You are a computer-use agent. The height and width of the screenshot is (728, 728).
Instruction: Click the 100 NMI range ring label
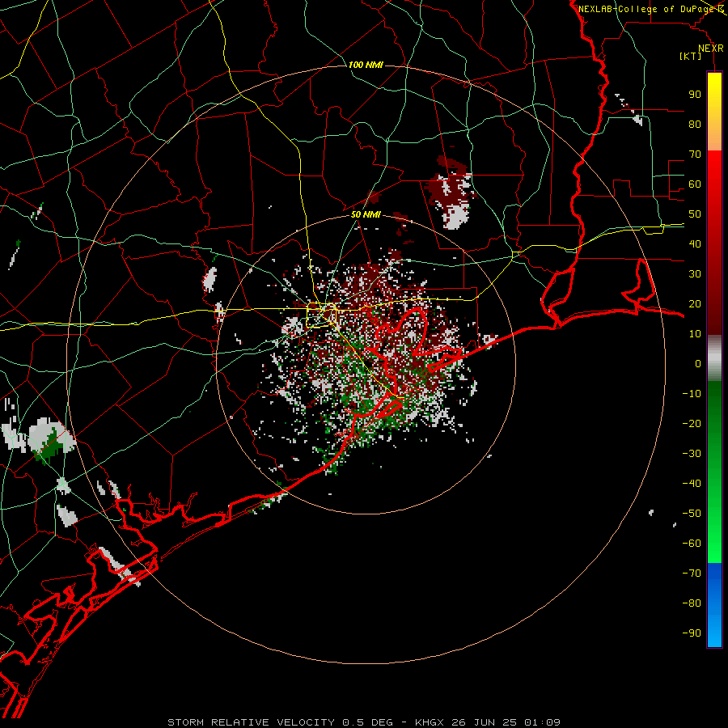tap(366, 65)
